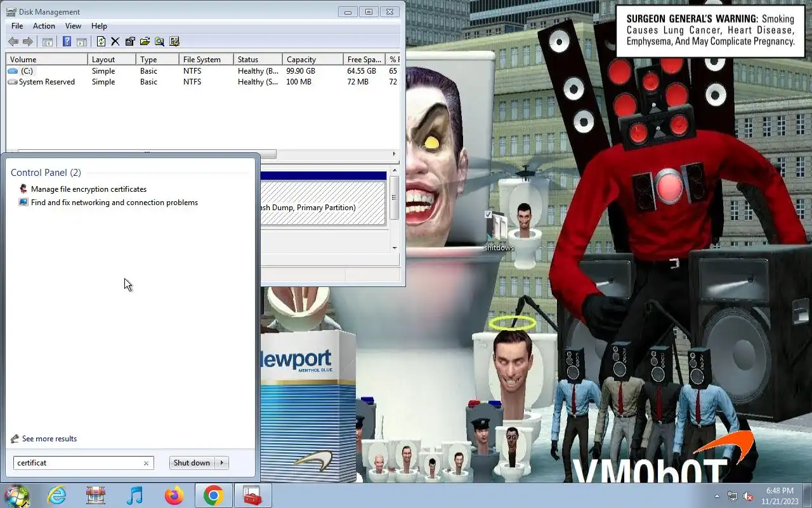Open the Properties toolbar icon
This screenshot has width=812, height=508.
tap(130, 42)
